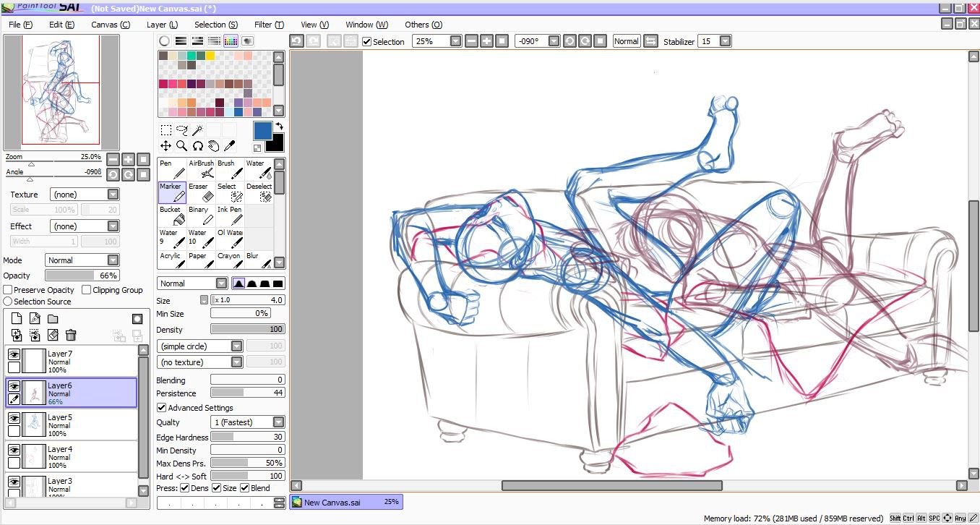980x525 pixels.
Task: Hide Layer4 via its eye icon
Action: coord(14,450)
